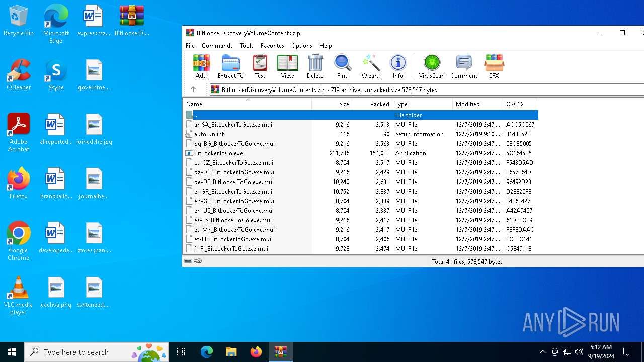Select the joinedshe.jpg desktop file
Viewport: 644px width, 362px height.
pyautogui.click(x=94, y=130)
